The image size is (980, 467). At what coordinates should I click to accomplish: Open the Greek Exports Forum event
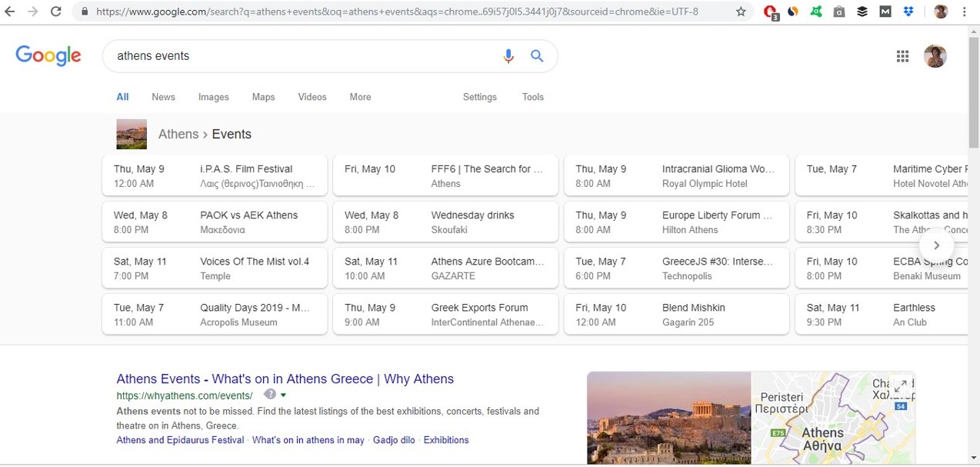click(x=445, y=314)
